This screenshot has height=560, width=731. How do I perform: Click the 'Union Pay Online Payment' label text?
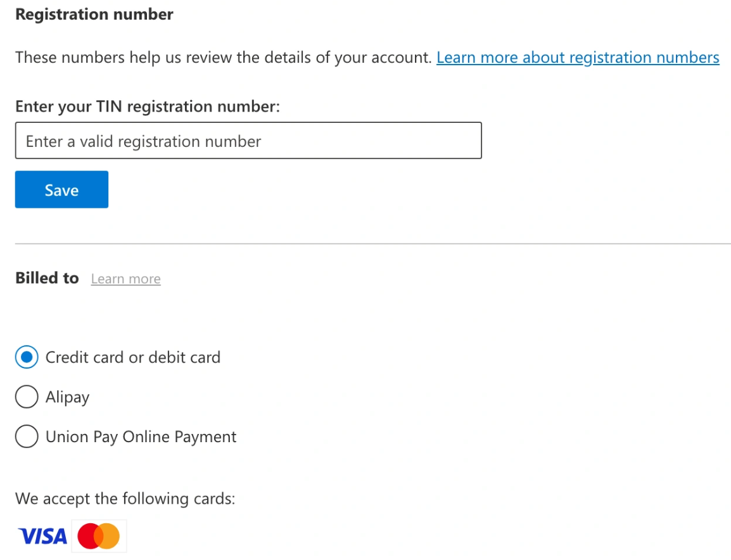(x=141, y=437)
